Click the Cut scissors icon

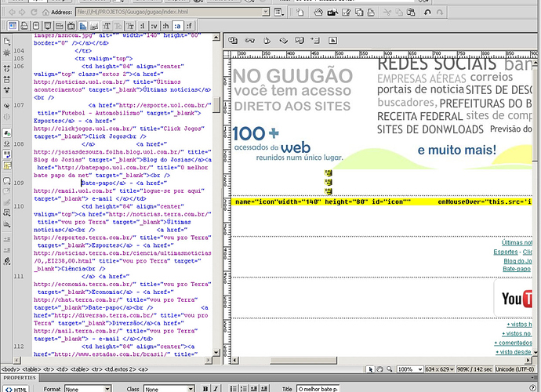click(387, 13)
